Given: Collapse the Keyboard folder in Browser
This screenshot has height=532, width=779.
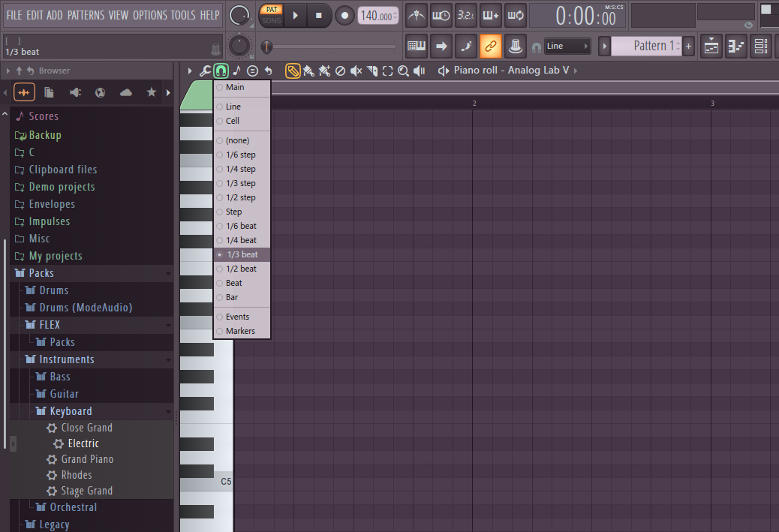Looking at the screenshot, I should [x=71, y=411].
